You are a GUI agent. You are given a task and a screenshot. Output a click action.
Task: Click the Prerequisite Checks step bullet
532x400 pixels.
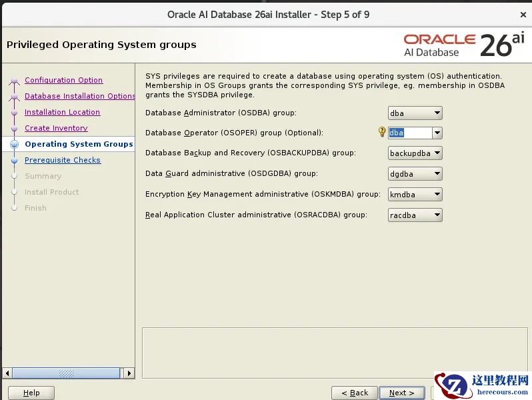coord(14,160)
